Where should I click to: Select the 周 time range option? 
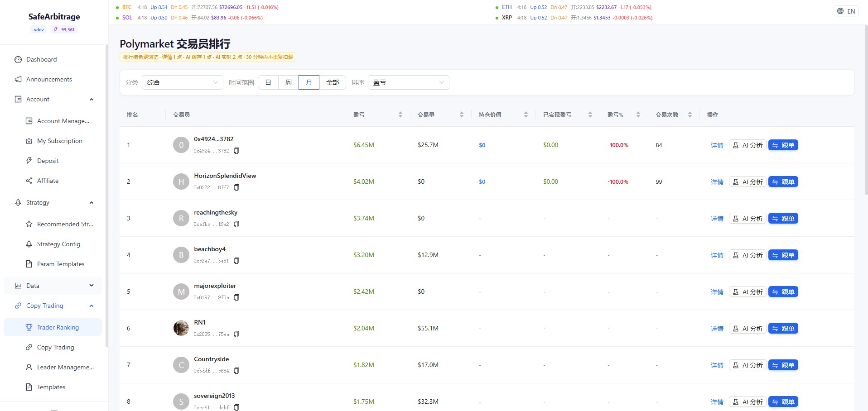click(x=289, y=82)
